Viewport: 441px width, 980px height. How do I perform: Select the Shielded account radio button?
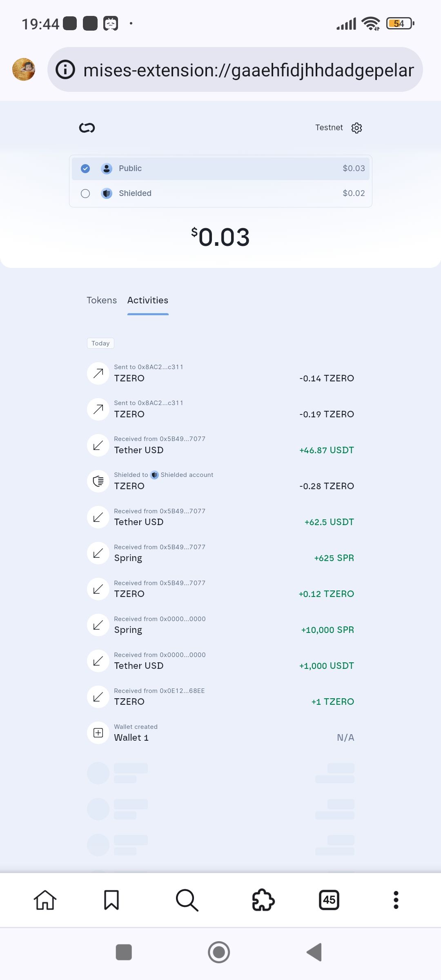point(85,194)
